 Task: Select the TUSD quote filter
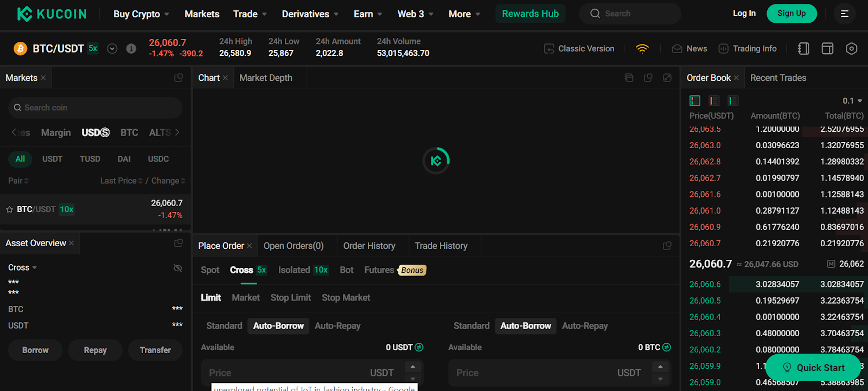click(90, 159)
